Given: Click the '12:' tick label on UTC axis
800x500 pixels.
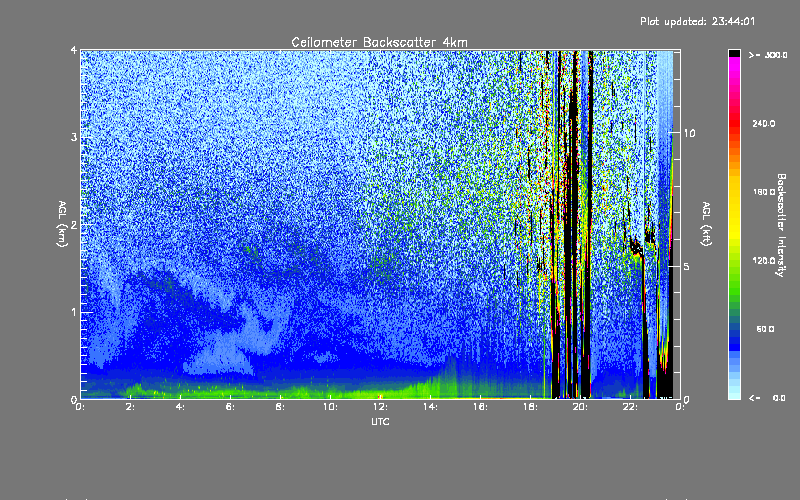Looking at the screenshot, I should click(380, 407).
